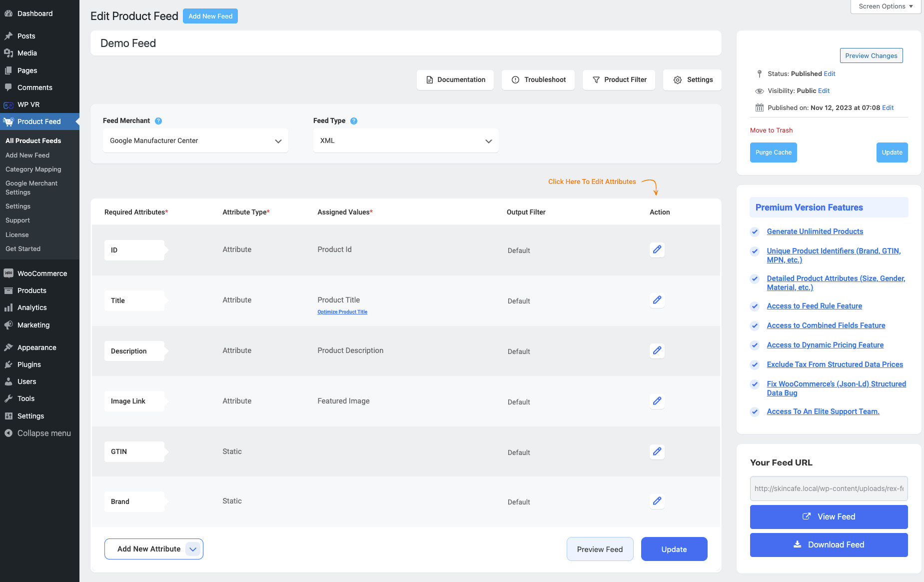This screenshot has height=582, width=924.
Task: Open Access to Feed Rule Feature link
Action: [x=814, y=306]
